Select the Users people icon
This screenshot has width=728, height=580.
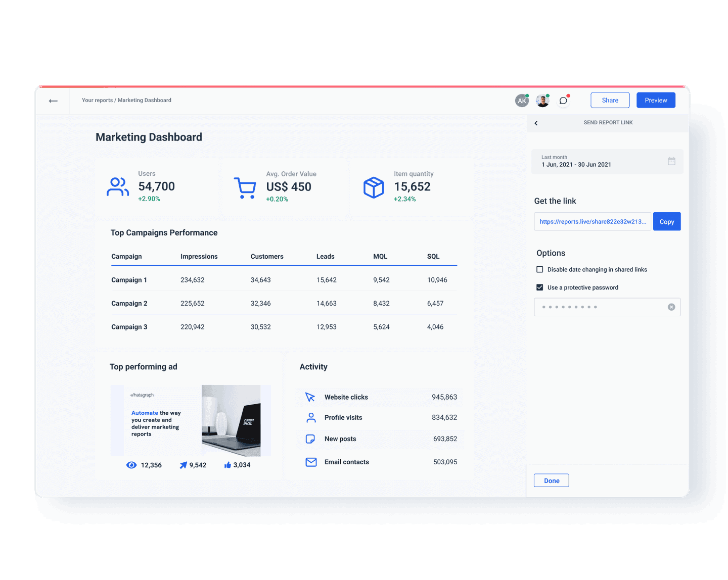coord(118,187)
